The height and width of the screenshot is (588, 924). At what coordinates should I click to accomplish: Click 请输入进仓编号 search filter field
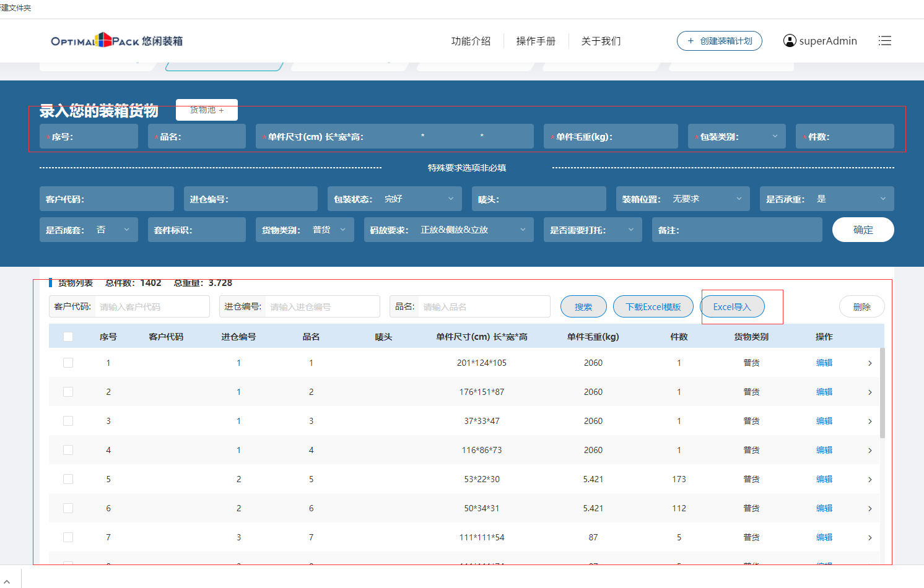click(x=322, y=306)
